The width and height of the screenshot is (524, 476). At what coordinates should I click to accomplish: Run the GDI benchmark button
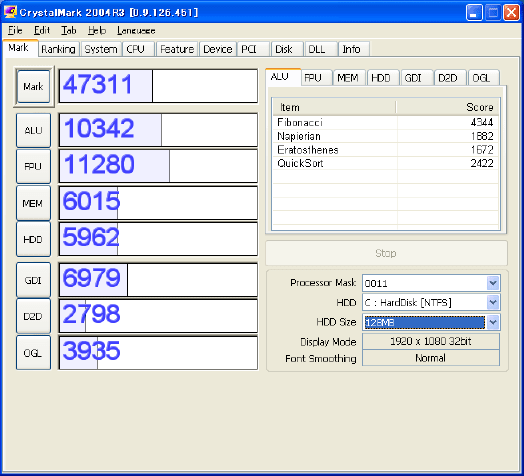click(33, 280)
